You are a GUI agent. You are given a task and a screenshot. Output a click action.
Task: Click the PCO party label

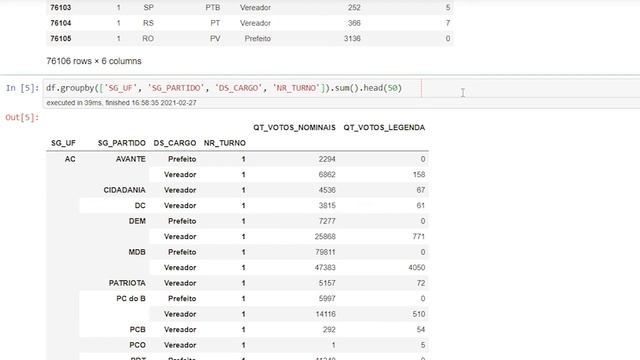click(x=138, y=345)
